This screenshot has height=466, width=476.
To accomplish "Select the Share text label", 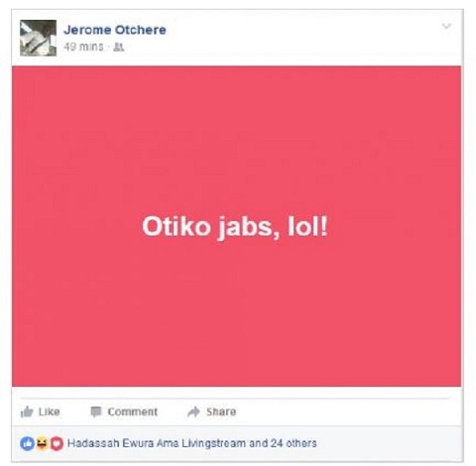I will (221, 411).
